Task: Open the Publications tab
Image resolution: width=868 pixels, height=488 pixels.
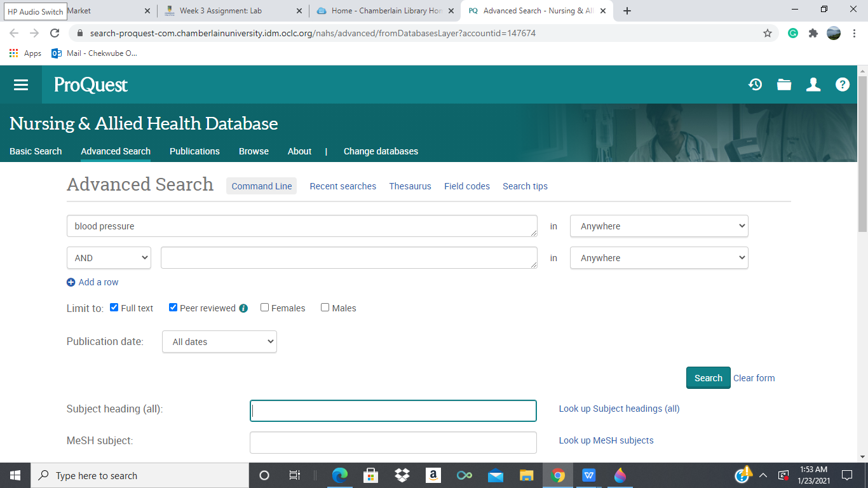Action: tap(194, 151)
